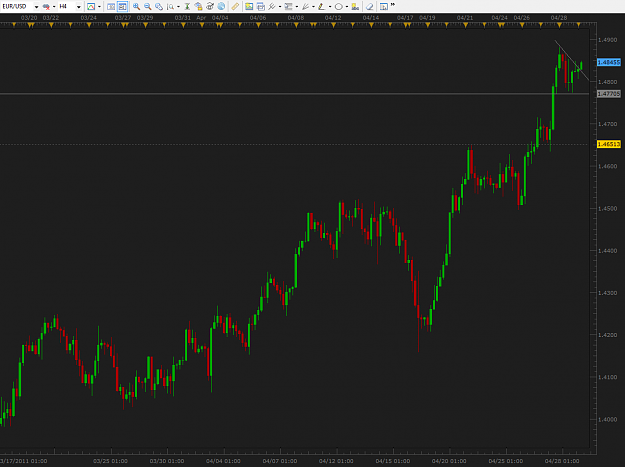This screenshot has height=467, width=625.
Task: Click the picture snapshot icon
Action: click(249, 6)
